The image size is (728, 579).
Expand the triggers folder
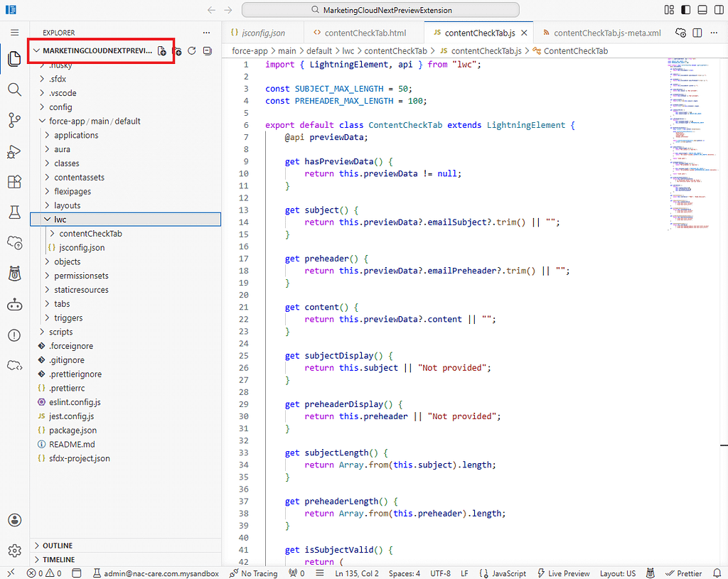[x=68, y=318]
